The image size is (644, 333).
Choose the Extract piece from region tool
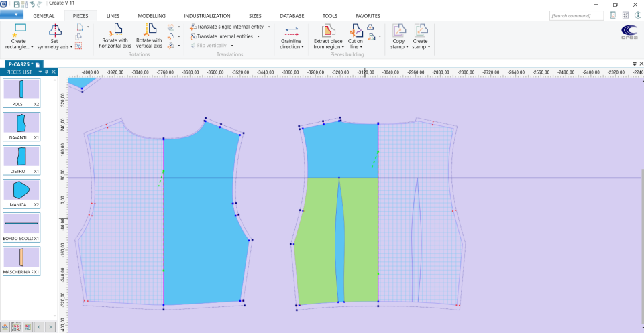(328, 30)
